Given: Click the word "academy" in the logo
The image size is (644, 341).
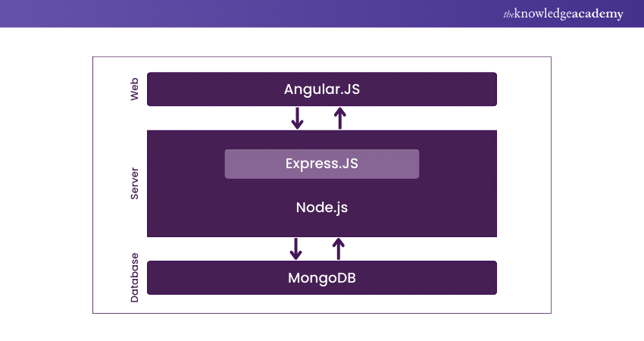Looking at the screenshot, I should 600,14.
